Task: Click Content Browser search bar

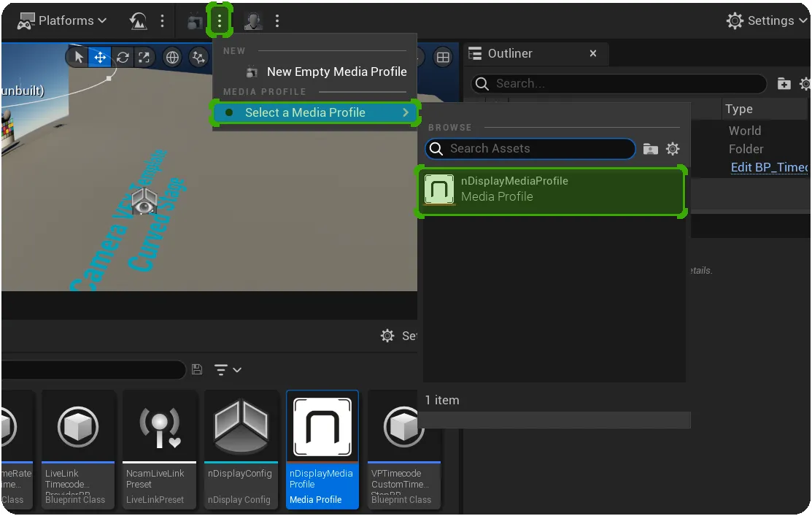Action: 93,370
